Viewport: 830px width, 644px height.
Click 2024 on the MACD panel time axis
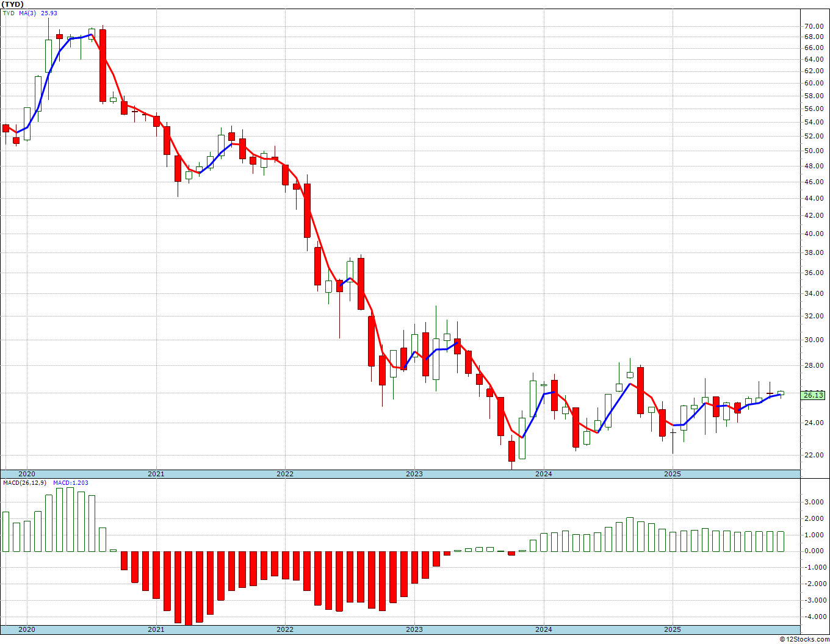coord(543,629)
